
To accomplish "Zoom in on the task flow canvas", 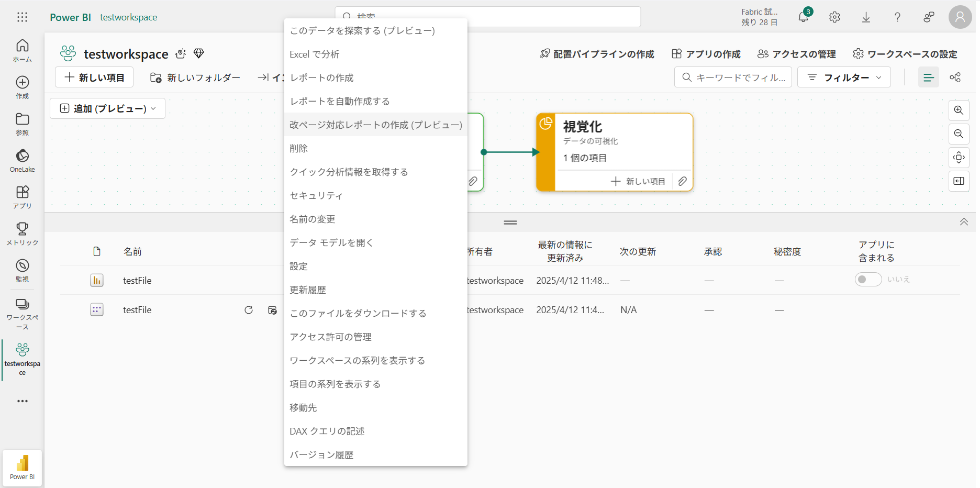I will pyautogui.click(x=959, y=110).
